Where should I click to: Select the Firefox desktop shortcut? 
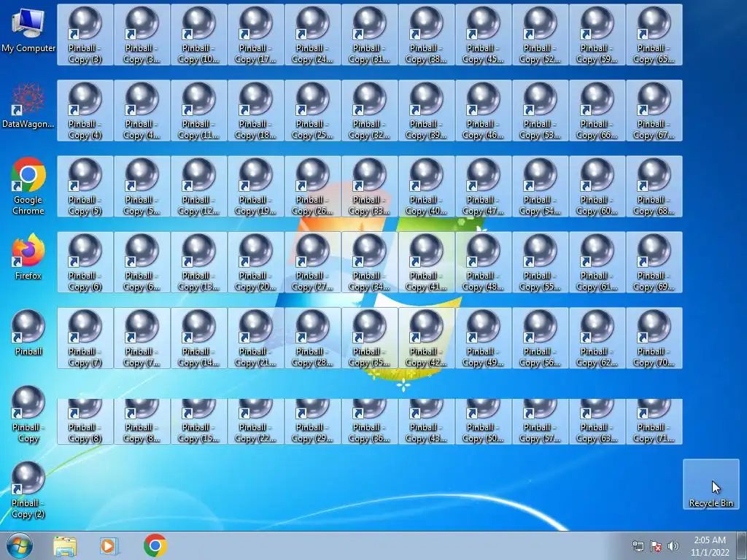pyautogui.click(x=28, y=257)
